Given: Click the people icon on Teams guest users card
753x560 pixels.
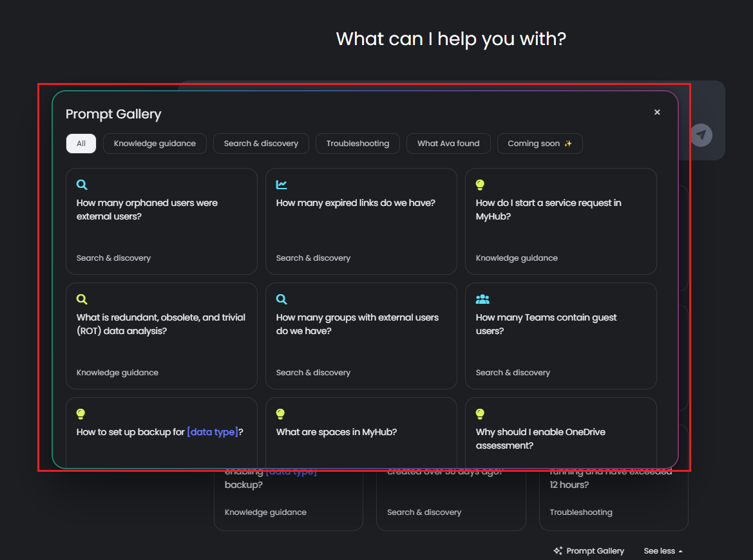Looking at the screenshot, I should 482,299.
